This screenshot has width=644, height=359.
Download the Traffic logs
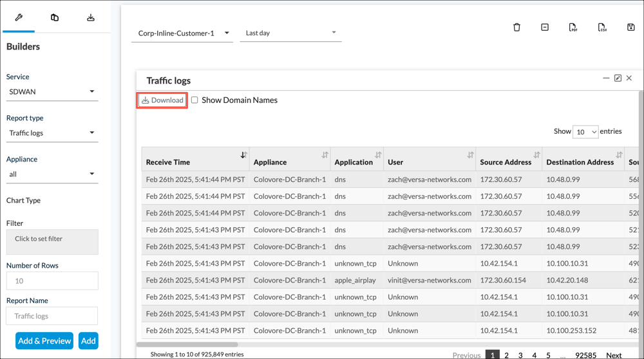pyautogui.click(x=162, y=100)
